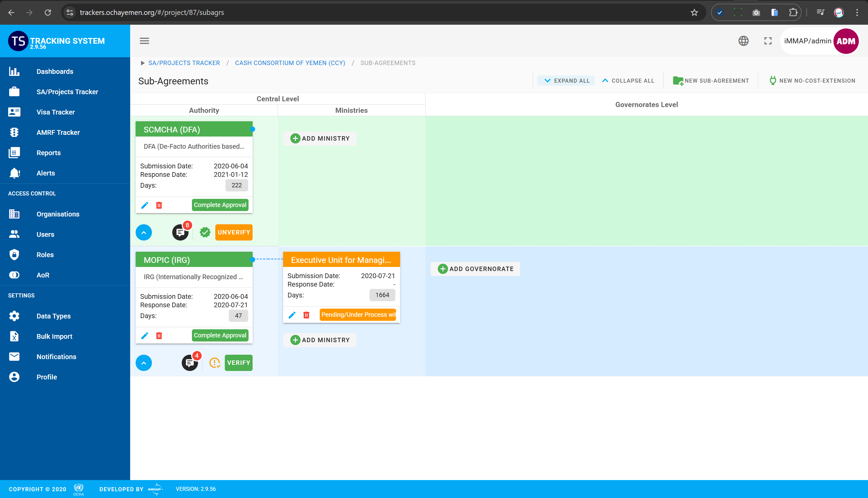Open comments icon showing 4 badge
This screenshot has height=498, width=868.
click(x=190, y=363)
